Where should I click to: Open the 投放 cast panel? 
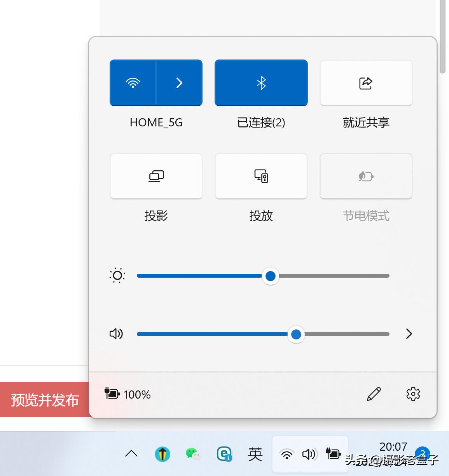[261, 176]
